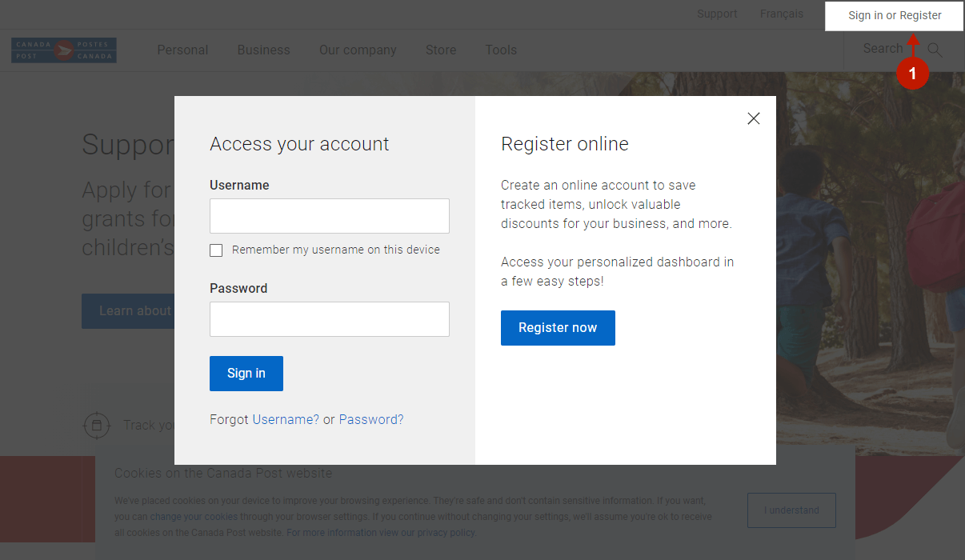Click the track package icon
The height and width of the screenshot is (560, 965).
[97, 425]
